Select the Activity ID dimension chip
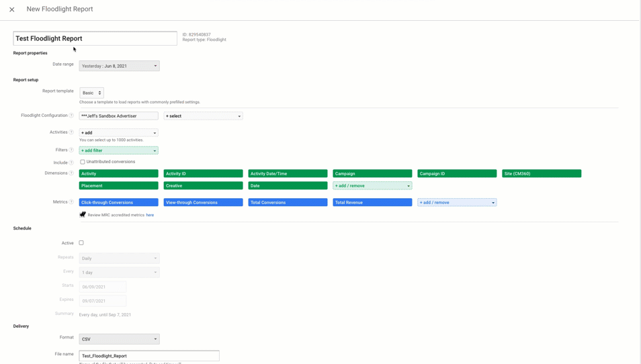 [203, 174]
